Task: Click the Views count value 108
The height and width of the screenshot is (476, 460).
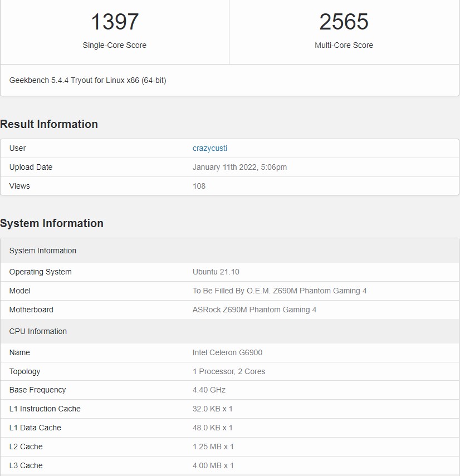Action: coord(199,186)
